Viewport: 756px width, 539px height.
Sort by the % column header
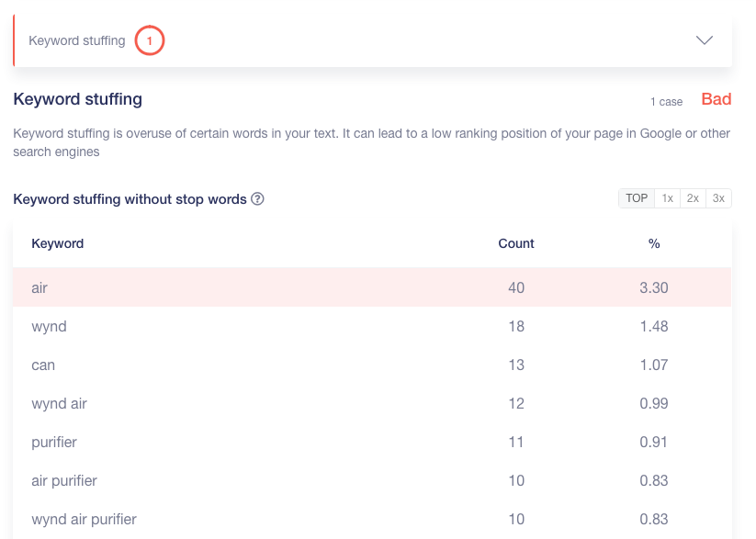(x=654, y=243)
